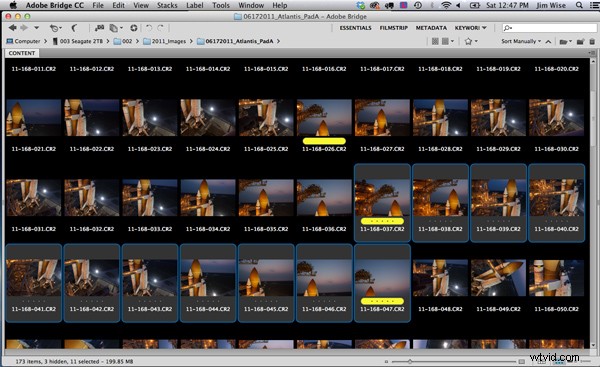The image size is (600, 367).
Task: Select thumbnail 11-168-044.CR2
Action: coord(208,278)
